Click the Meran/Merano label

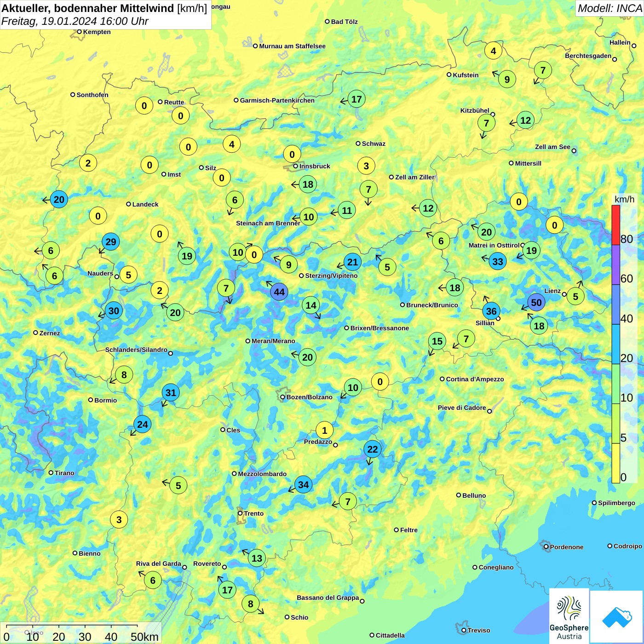click(x=273, y=341)
